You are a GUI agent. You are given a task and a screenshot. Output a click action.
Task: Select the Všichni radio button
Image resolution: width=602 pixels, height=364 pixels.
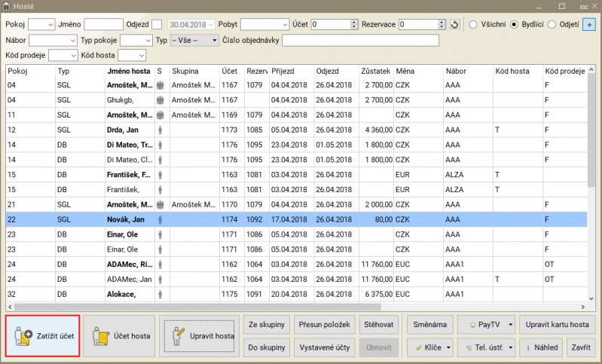coord(475,25)
